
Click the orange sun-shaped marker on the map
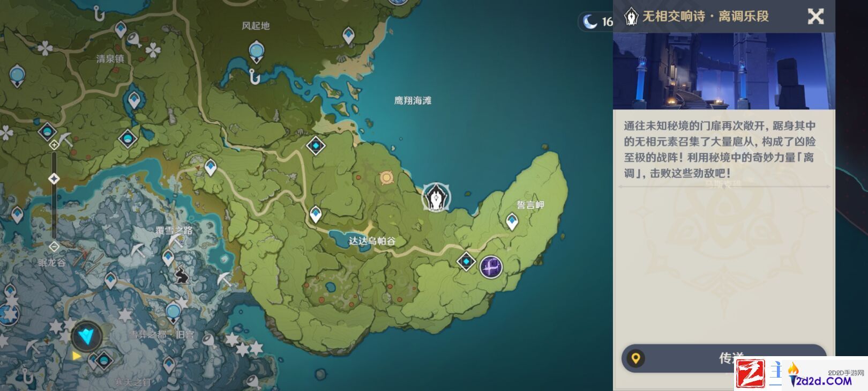coord(386,178)
